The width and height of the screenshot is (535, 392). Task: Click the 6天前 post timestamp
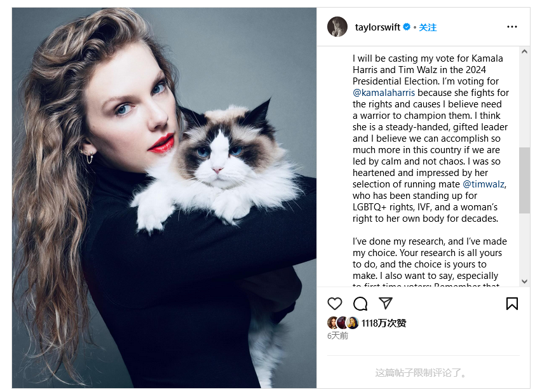click(x=337, y=336)
